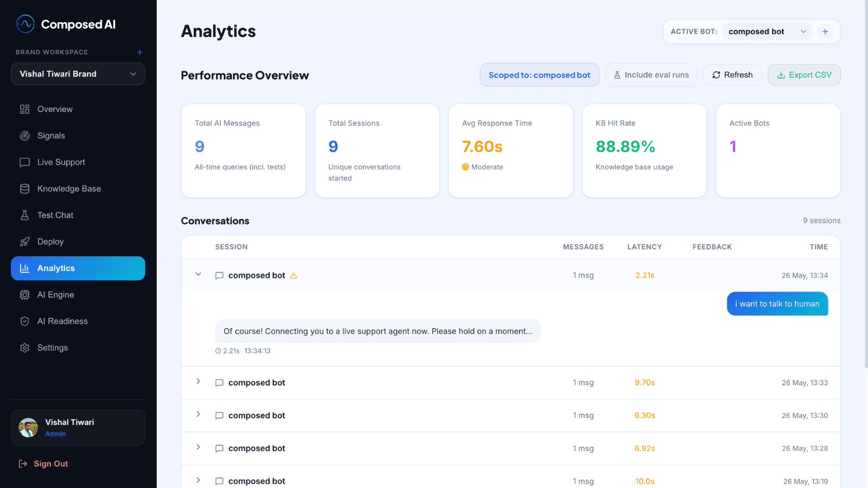This screenshot has height=488, width=868.
Task: Click the AI Readiness shield icon
Action: [x=24, y=321]
